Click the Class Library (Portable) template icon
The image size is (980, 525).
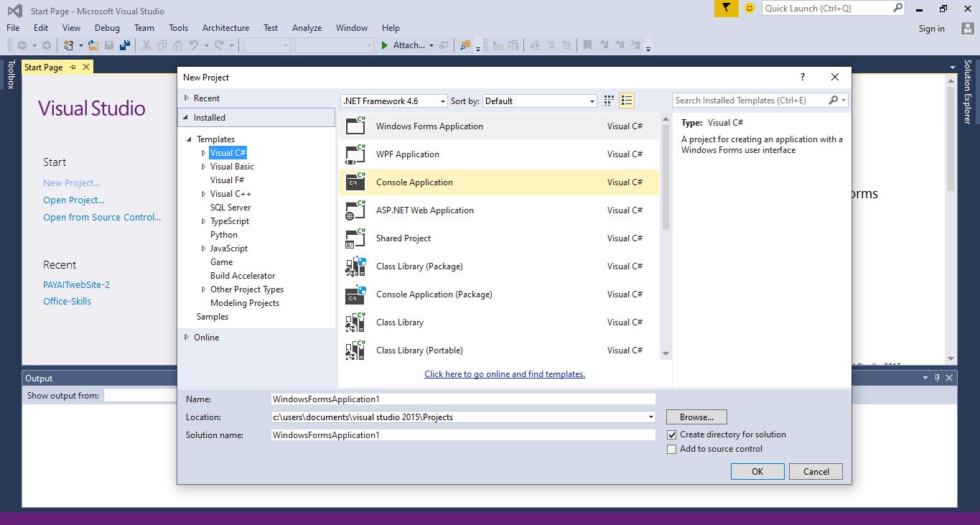pos(356,350)
